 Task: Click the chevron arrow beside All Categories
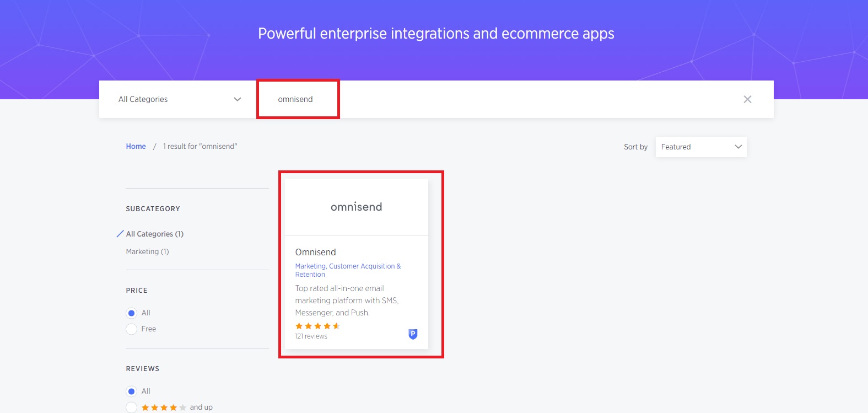(238, 99)
